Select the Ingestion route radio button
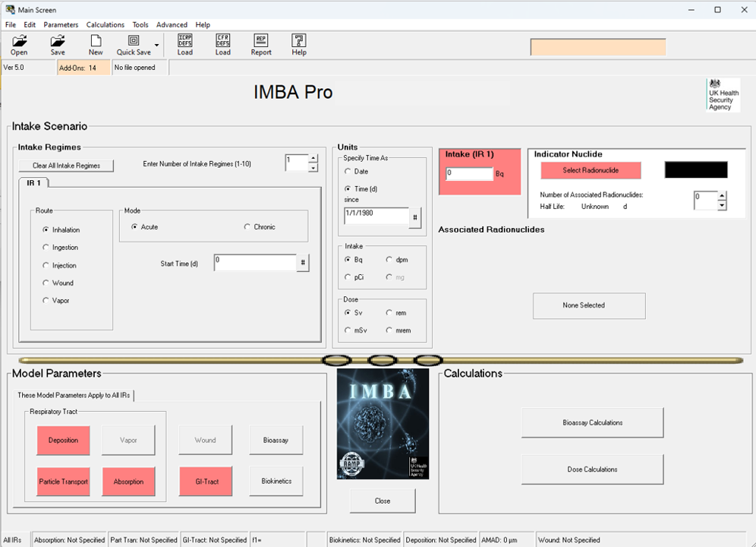 [x=46, y=248]
